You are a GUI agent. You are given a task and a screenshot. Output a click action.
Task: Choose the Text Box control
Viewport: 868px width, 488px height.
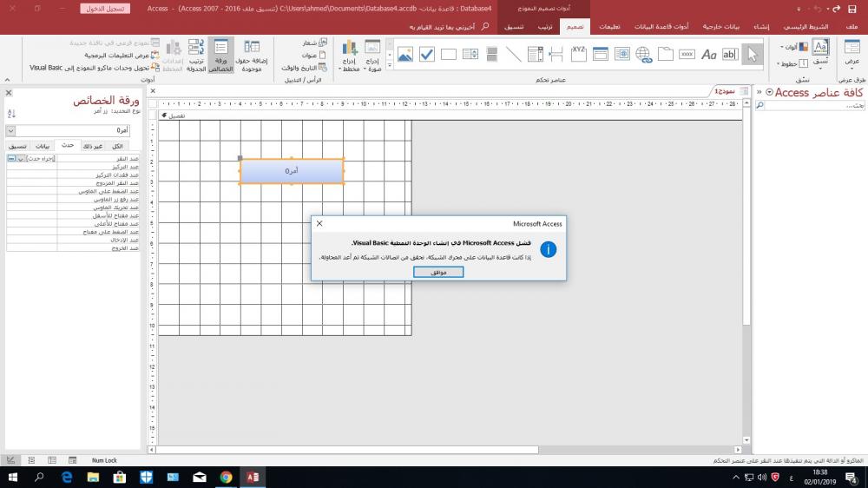730,55
